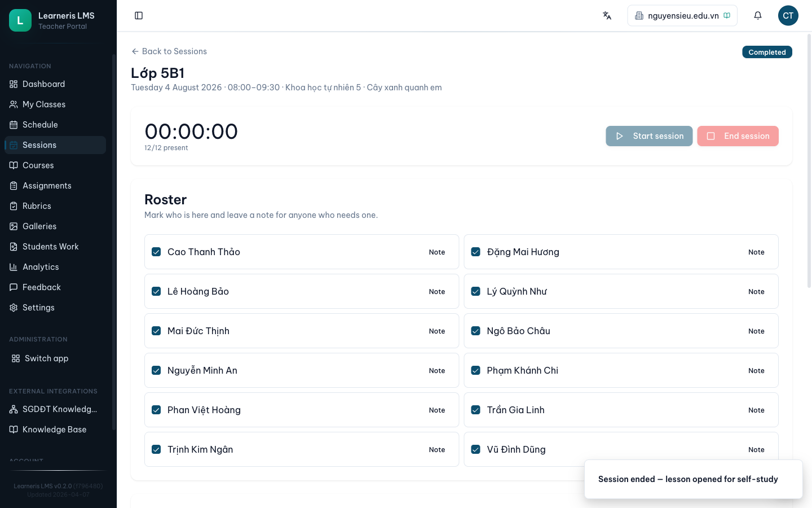Toggle attendance checkbox for Ngô Bảo Châu
The image size is (812, 508).
[476, 331]
